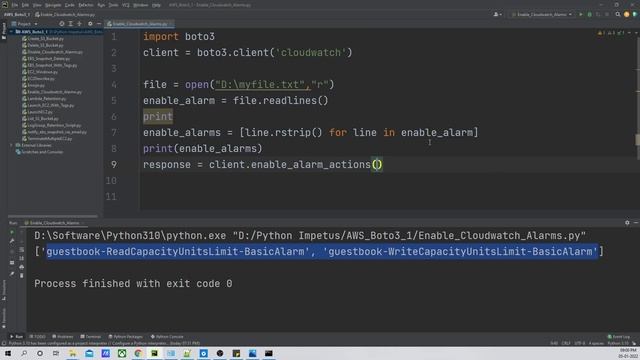640x360 pixels.
Task: Go to previous highlighted error arrow
Action: (x=629, y=33)
